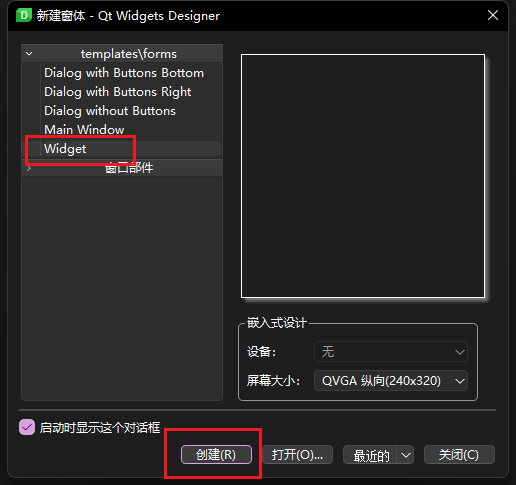Click the templates\forms header label
Screen dimensions: 516x485
[x=129, y=54]
